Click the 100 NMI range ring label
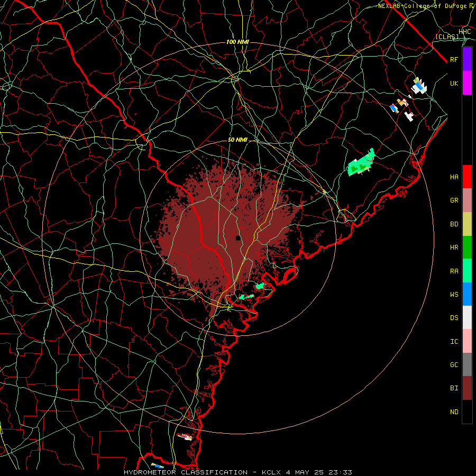Viewport: 476px width, 476px height. point(237,42)
